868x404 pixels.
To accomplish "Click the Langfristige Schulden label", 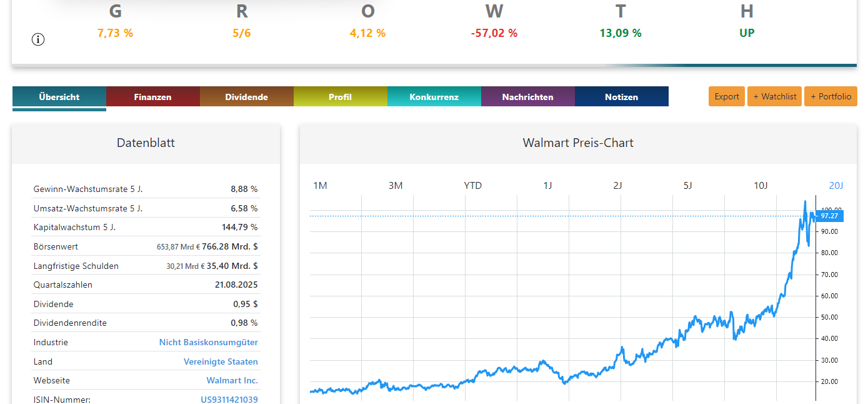I will coord(76,266).
